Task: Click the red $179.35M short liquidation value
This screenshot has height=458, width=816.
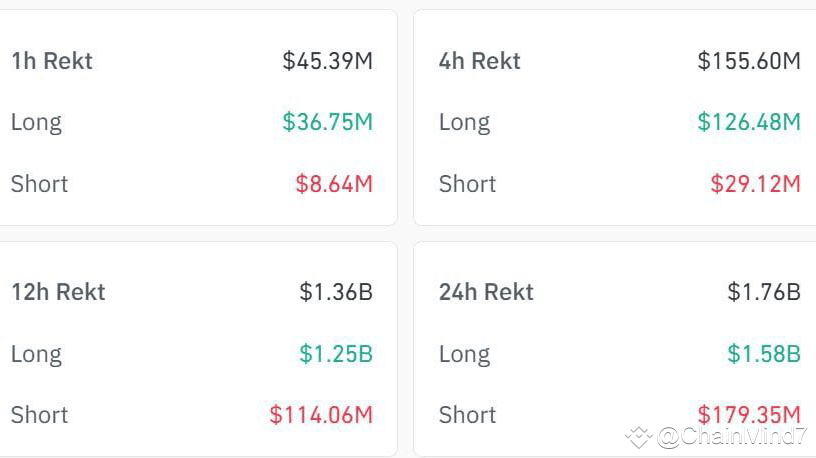Action: click(x=749, y=413)
